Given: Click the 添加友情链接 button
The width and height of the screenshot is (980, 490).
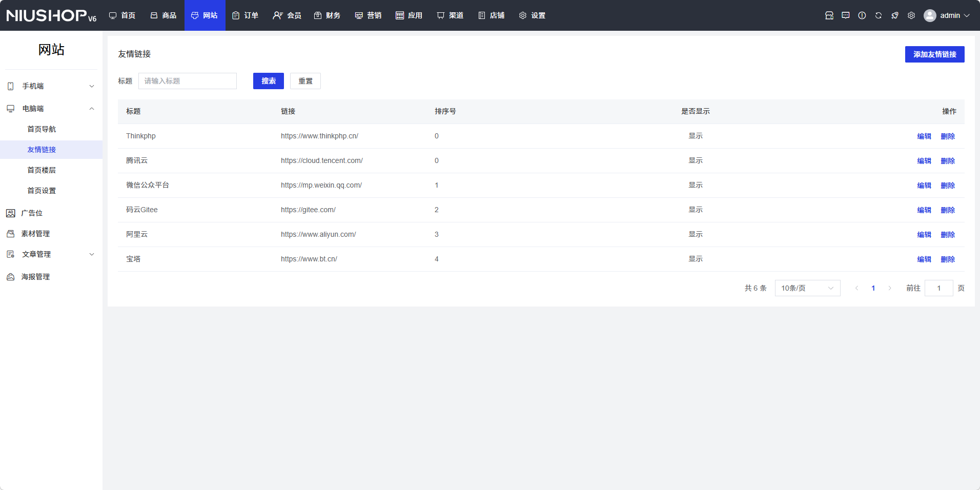Looking at the screenshot, I should [934, 54].
